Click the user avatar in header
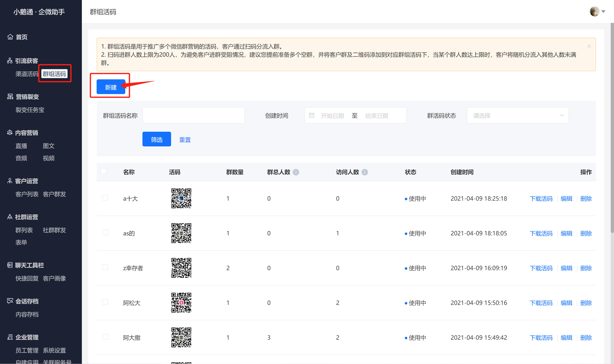The width and height of the screenshot is (614, 364). click(x=594, y=11)
